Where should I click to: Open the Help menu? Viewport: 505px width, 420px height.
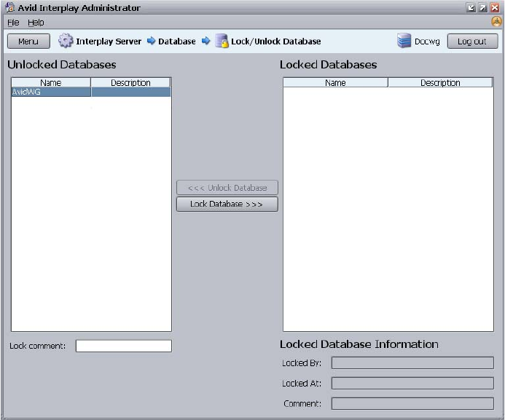pyautogui.click(x=36, y=23)
